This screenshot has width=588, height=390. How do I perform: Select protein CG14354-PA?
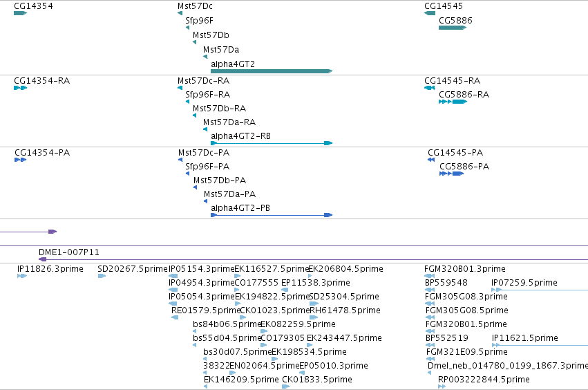click(42, 153)
